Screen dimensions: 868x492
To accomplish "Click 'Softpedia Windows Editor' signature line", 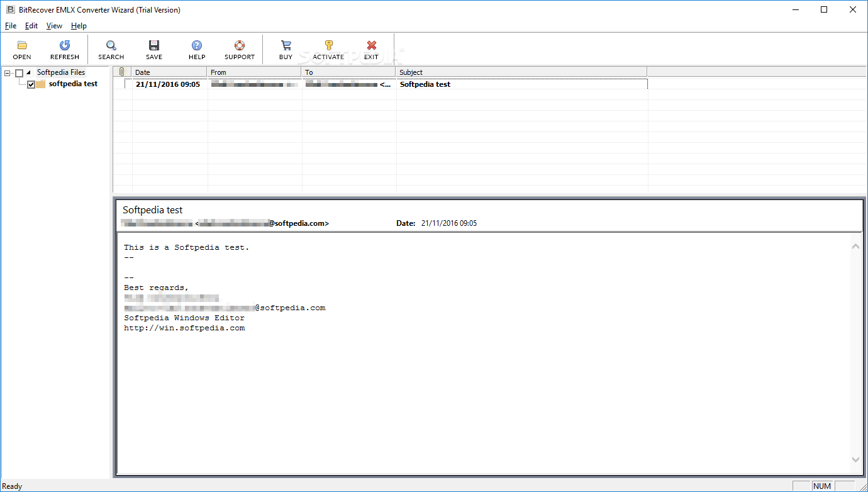I will pos(184,318).
